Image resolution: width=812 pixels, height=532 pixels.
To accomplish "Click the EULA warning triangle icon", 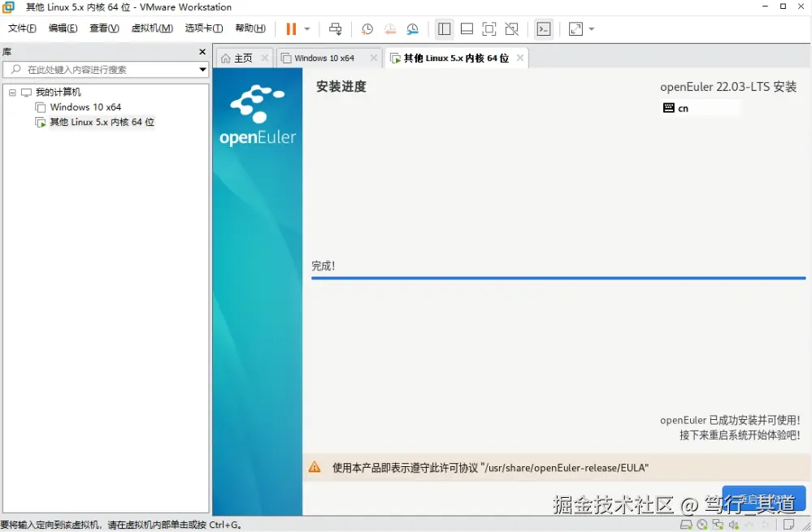I will pyautogui.click(x=315, y=467).
